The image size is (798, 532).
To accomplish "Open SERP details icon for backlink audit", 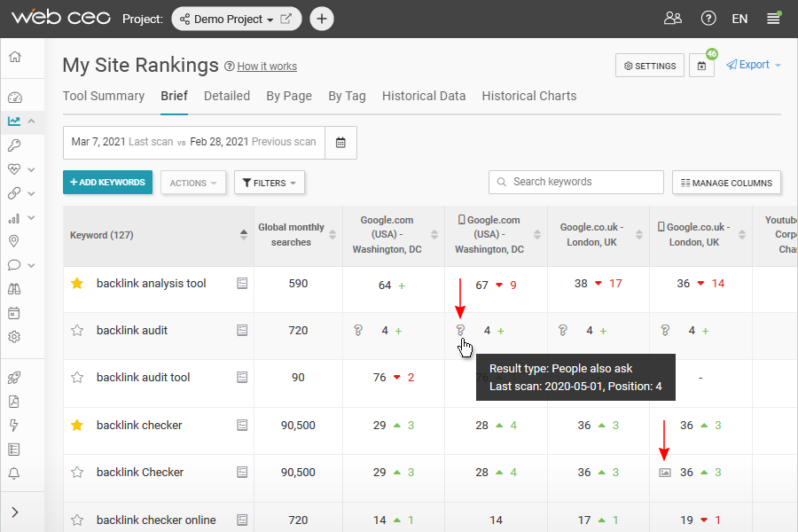I will point(242,330).
